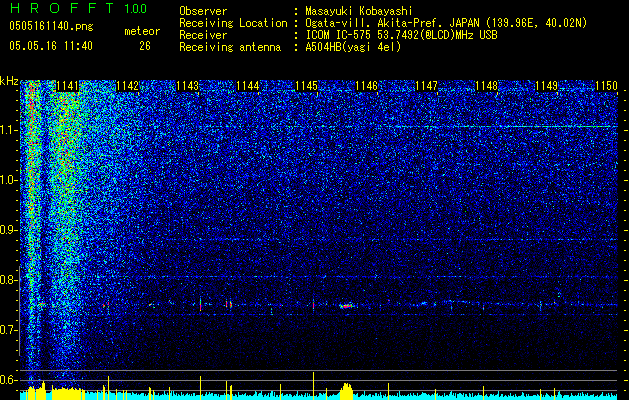Screen dimensions: 629x400
Task: Click the wide yellow intensity hump below 1146
Action: pos(347,391)
